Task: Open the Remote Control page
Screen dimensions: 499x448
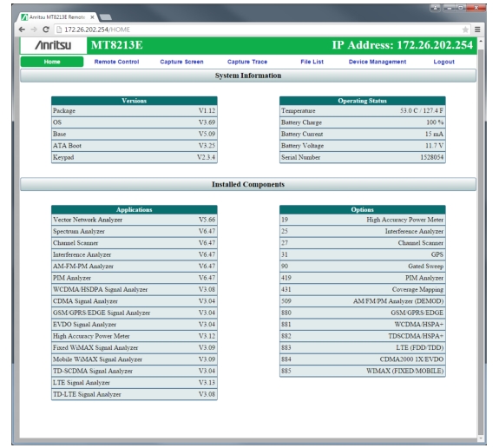Action: tap(116, 62)
